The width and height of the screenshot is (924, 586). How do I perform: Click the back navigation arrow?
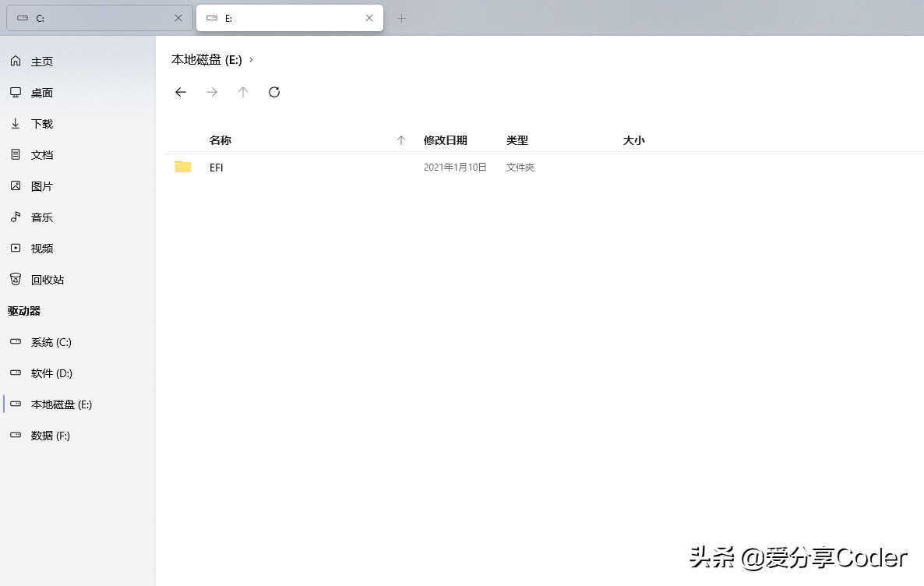pos(181,92)
